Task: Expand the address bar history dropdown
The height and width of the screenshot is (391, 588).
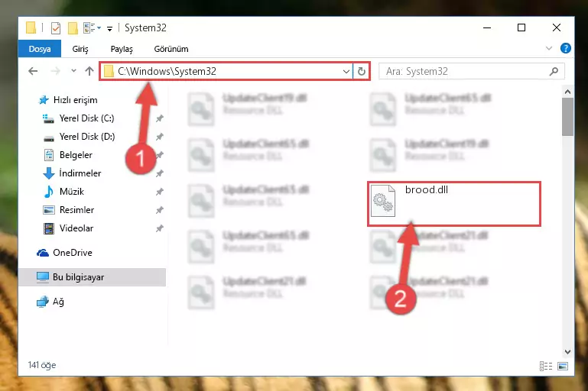Action: (346, 71)
